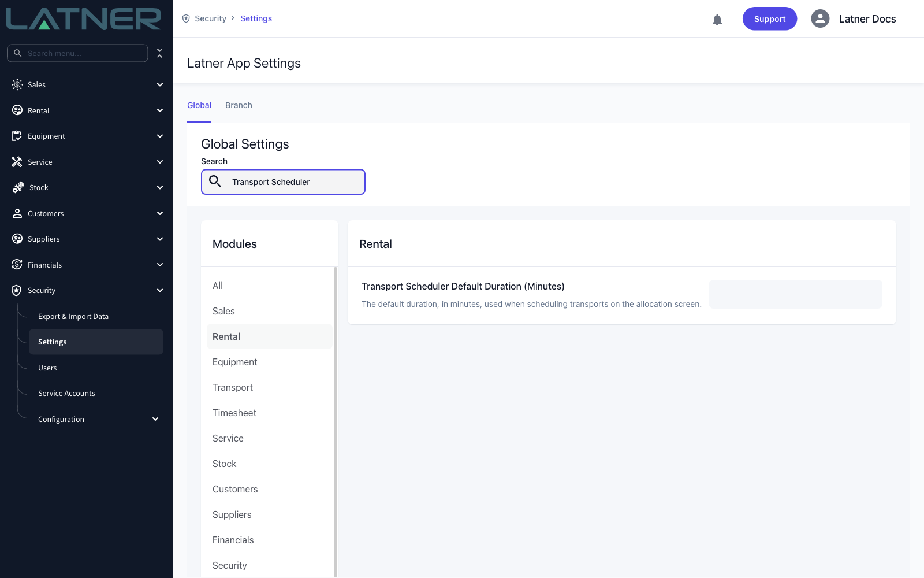Click the Modules list scrollbar

(336, 422)
